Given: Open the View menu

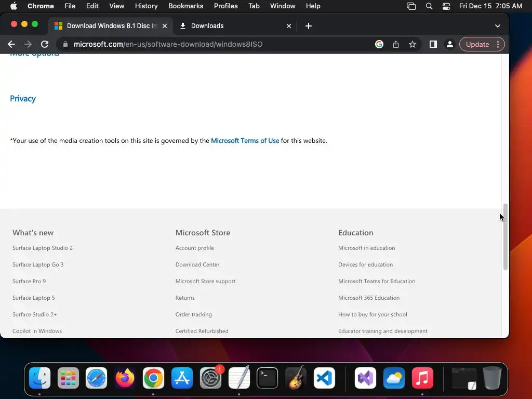Looking at the screenshot, I should coord(116,6).
